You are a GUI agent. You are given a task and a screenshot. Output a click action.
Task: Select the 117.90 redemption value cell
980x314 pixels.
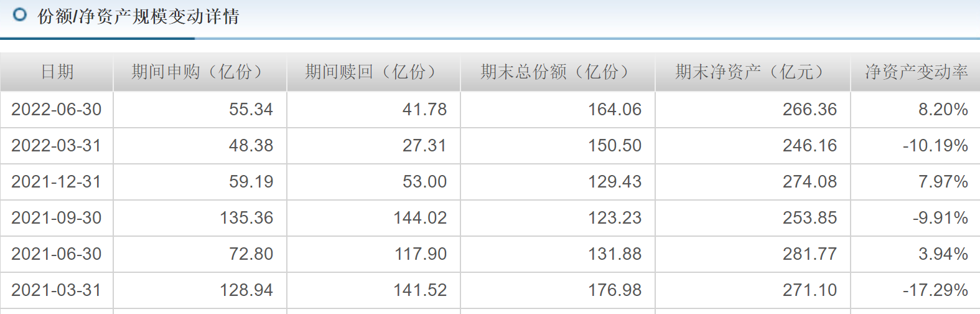pyautogui.click(x=421, y=254)
